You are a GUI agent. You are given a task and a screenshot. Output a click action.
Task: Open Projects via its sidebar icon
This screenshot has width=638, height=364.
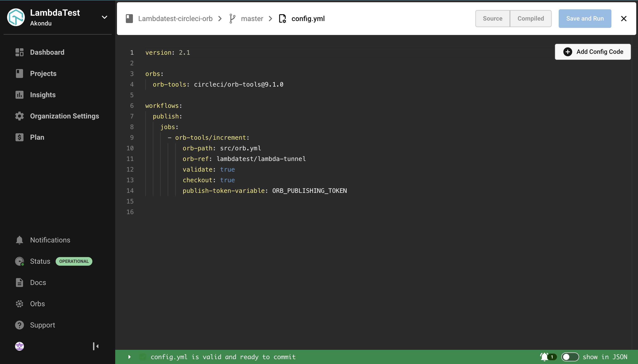pos(19,74)
